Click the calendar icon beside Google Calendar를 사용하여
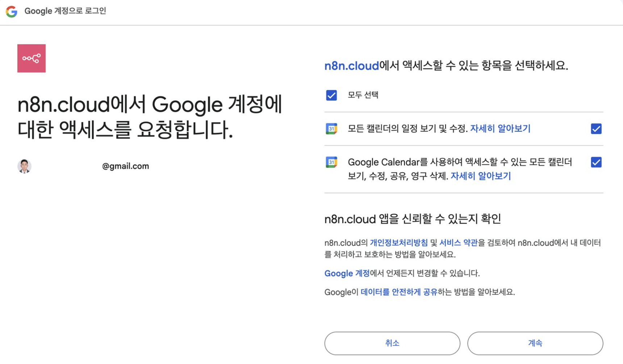 pyautogui.click(x=331, y=162)
